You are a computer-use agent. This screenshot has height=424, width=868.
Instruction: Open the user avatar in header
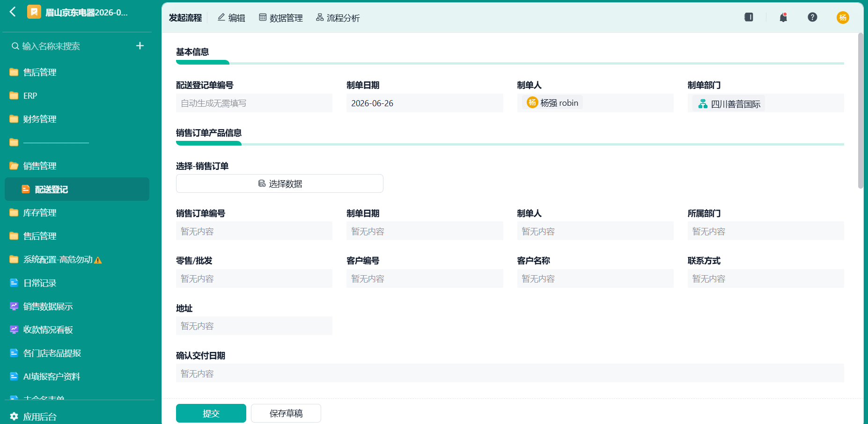point(843,17)
